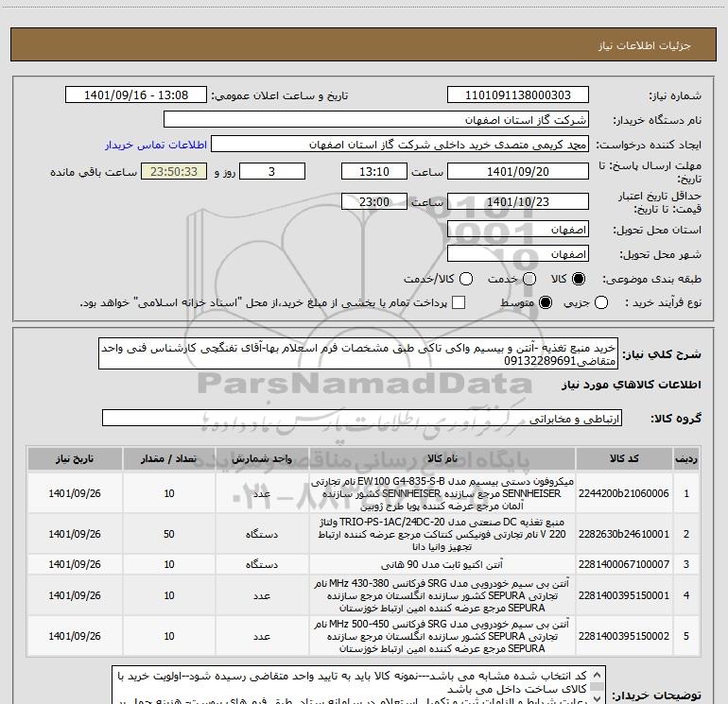Click the delivery province field اصفهان
Image resolution: width=728 pixels, height=704 pixels.
pyautogui.click(x=518, y=230)
